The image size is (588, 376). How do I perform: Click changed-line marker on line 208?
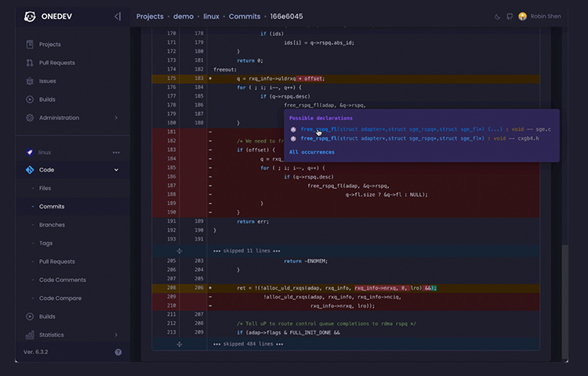[210, 288]
